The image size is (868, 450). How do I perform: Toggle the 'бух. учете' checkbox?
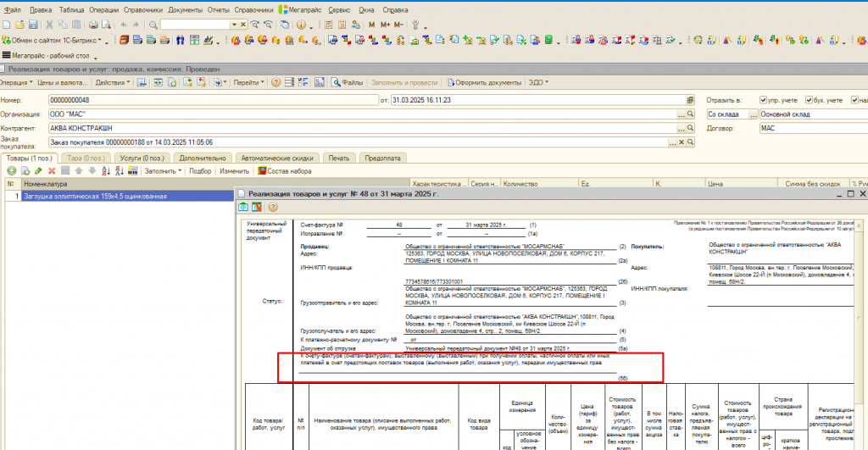809,100
